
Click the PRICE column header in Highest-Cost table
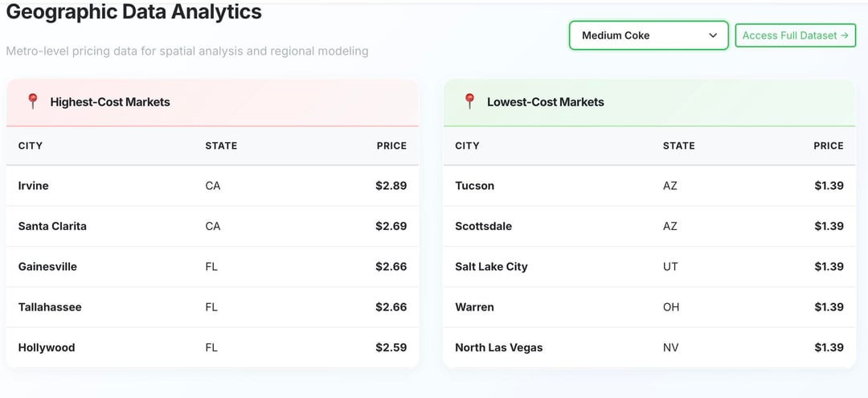(x=391, y=146)
